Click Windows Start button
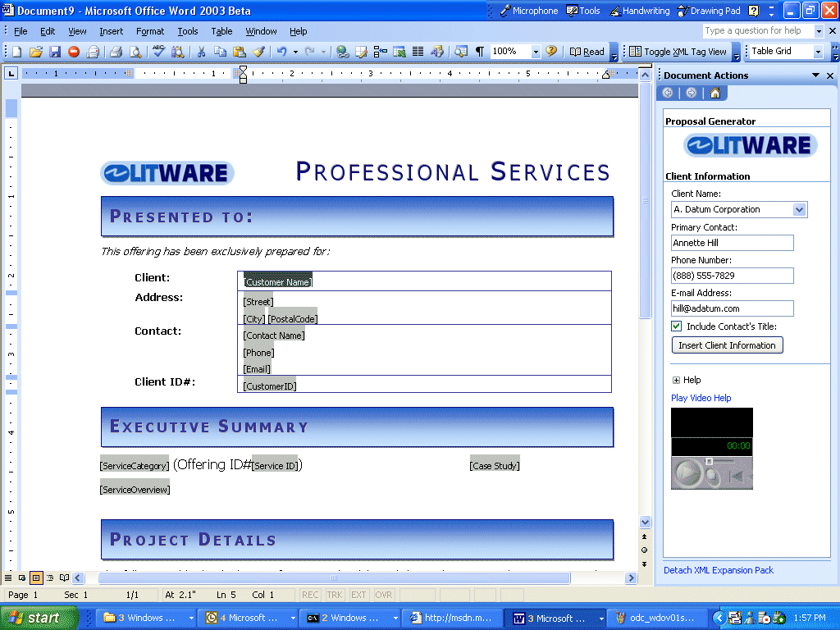The image size is (840, 630). (39, 618)
